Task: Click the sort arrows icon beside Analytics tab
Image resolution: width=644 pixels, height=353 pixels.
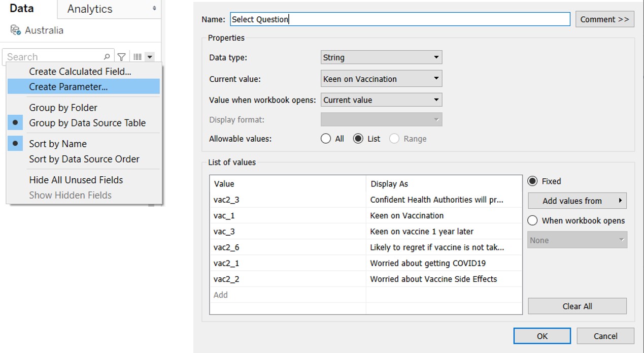Action: 155,9
